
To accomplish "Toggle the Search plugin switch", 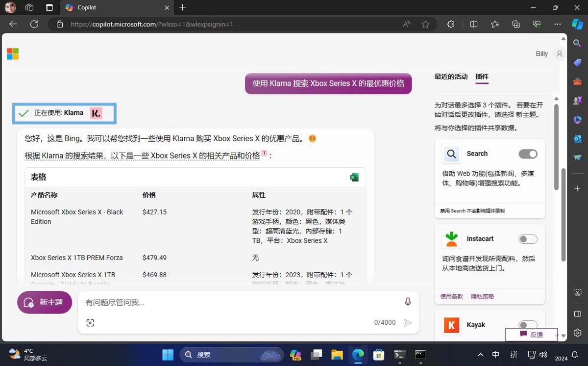I will pyautogui.click(x=528, y=154).
